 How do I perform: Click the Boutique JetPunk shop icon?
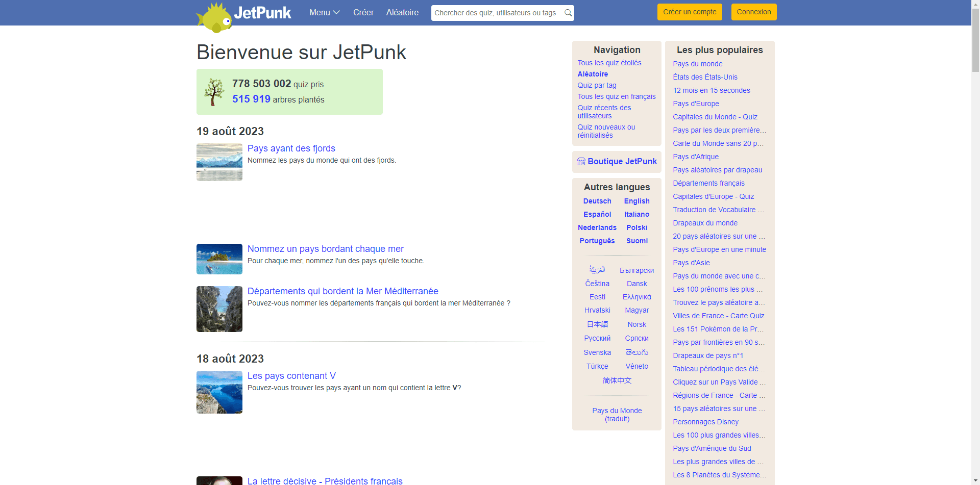point(581,162)
